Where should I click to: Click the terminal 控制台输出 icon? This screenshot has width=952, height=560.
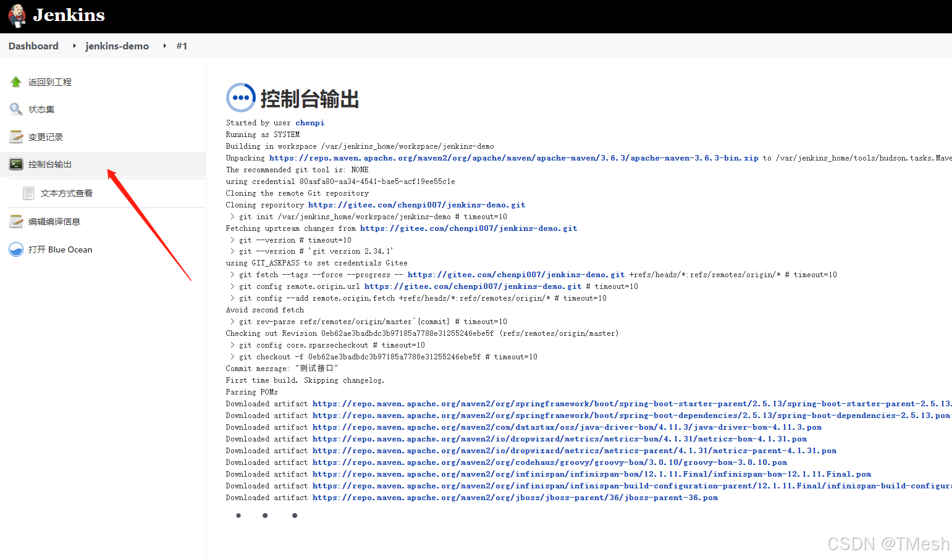click(x=16, y=164)
